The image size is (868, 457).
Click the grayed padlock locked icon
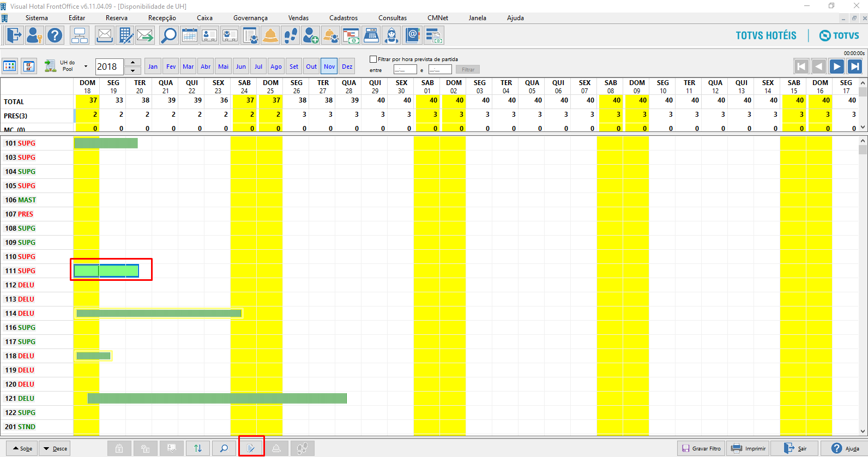(x=119, y=448)
